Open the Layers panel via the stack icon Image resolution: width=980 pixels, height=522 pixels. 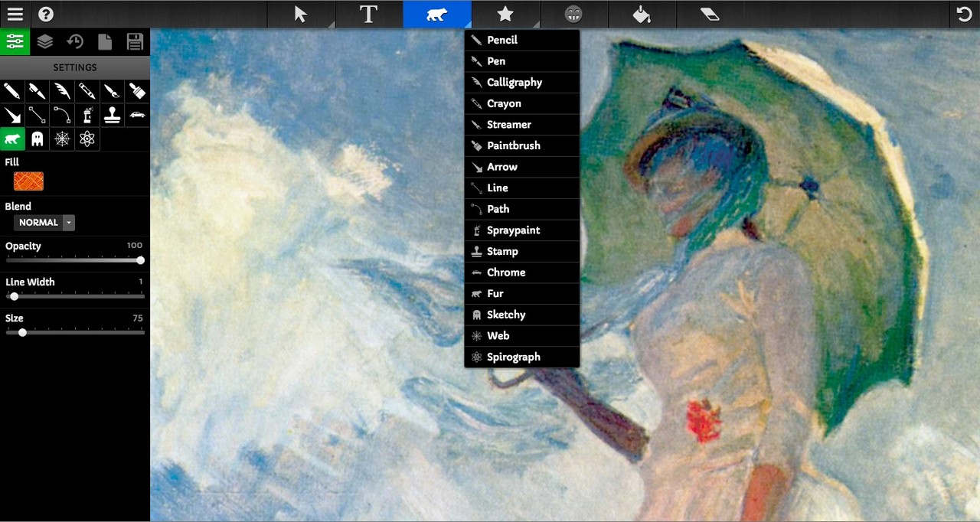44,42
